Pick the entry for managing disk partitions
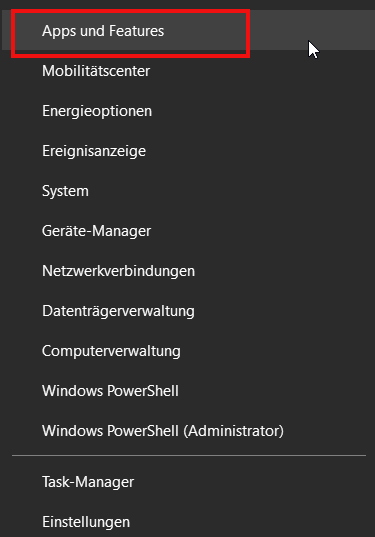The image size is (375, 537). [x=188, y=311]
